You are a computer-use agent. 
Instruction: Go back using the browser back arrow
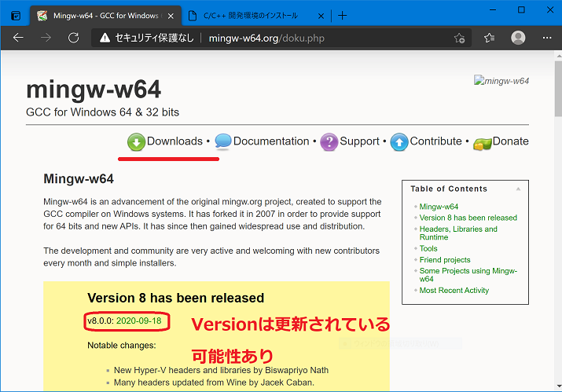[19, 38]
